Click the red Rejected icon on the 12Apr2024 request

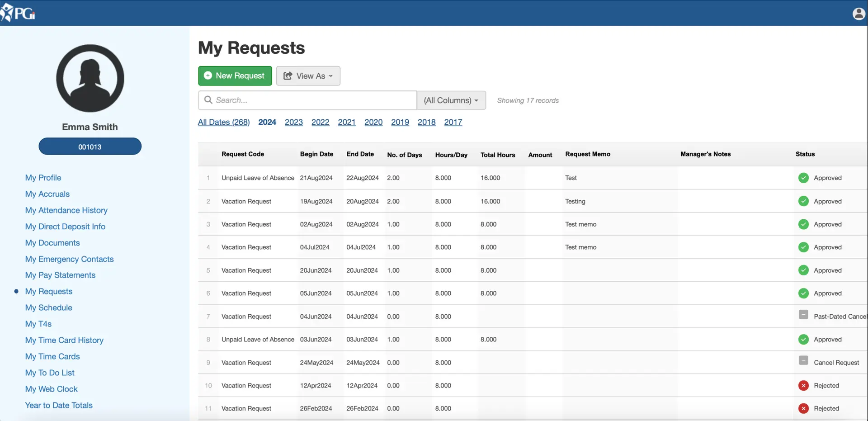tap(803, 385)
